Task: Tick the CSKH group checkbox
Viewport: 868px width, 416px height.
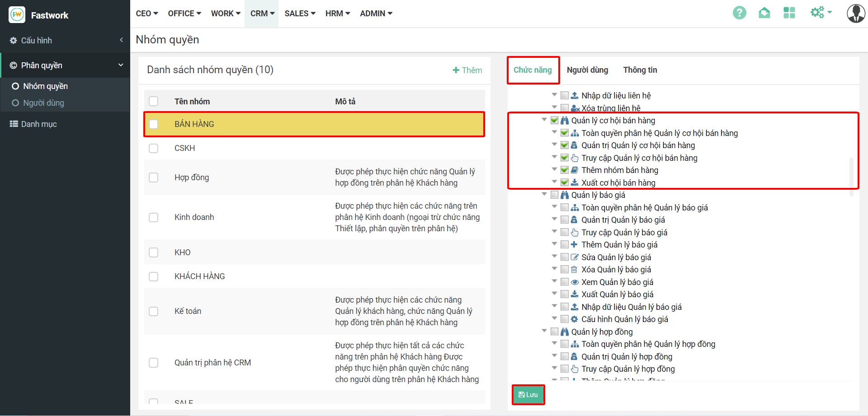Action: 154,148
